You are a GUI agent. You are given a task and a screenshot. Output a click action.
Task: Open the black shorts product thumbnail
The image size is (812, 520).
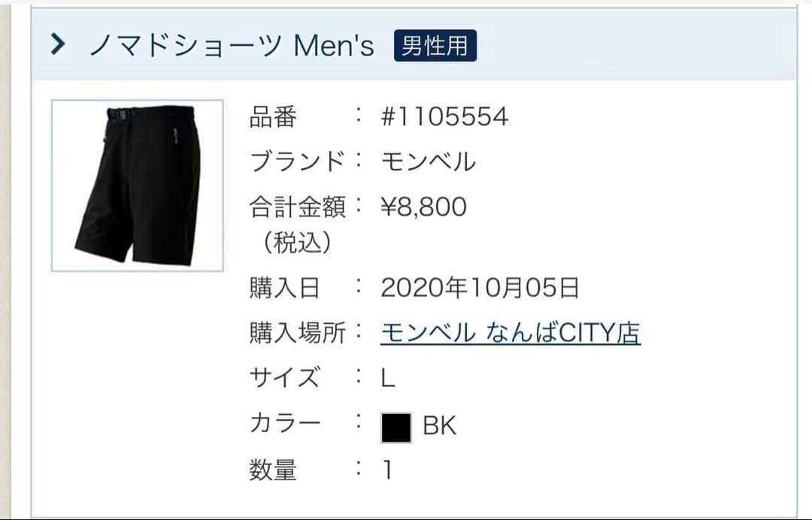click(x=138, y=186)
